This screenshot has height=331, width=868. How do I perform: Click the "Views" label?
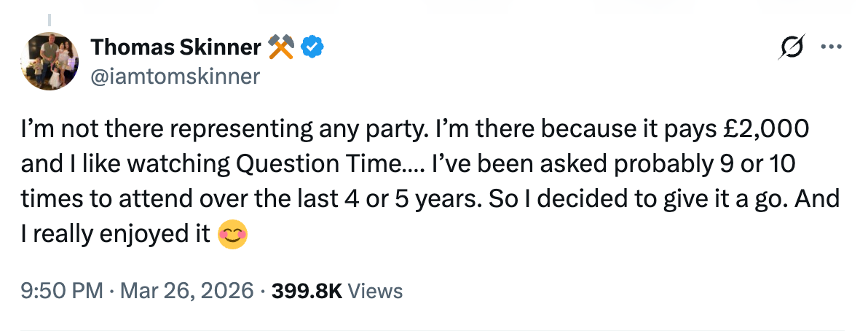[x=376, y=292]
